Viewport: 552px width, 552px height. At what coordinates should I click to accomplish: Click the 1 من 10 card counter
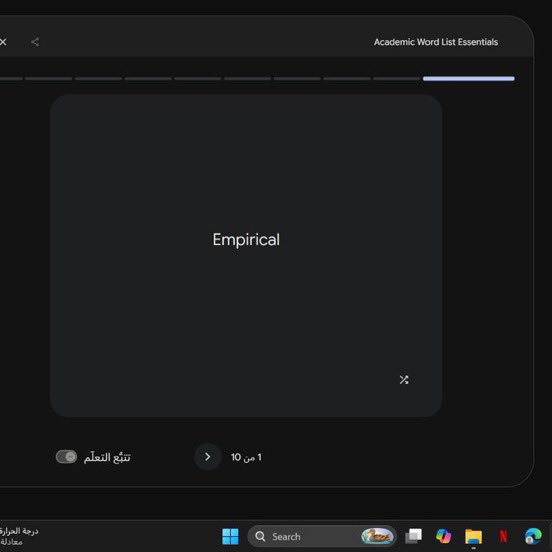tap(246, 457)
